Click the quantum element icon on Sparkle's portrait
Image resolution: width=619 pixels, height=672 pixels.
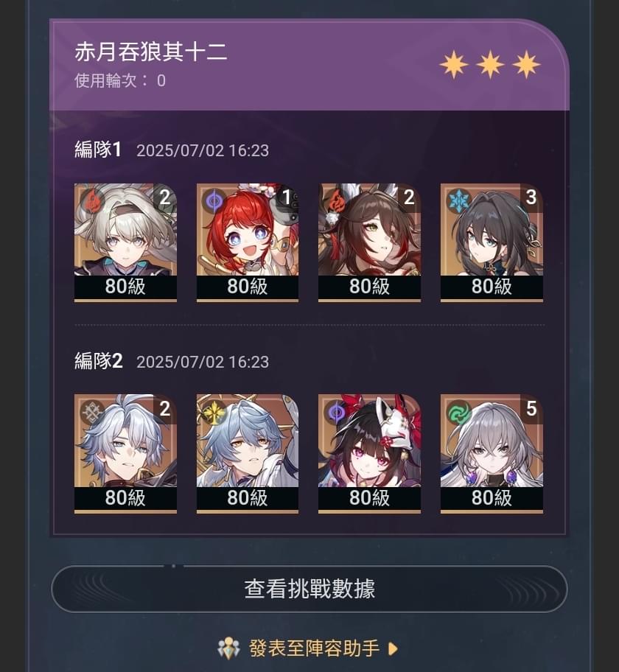click(337, 413)
